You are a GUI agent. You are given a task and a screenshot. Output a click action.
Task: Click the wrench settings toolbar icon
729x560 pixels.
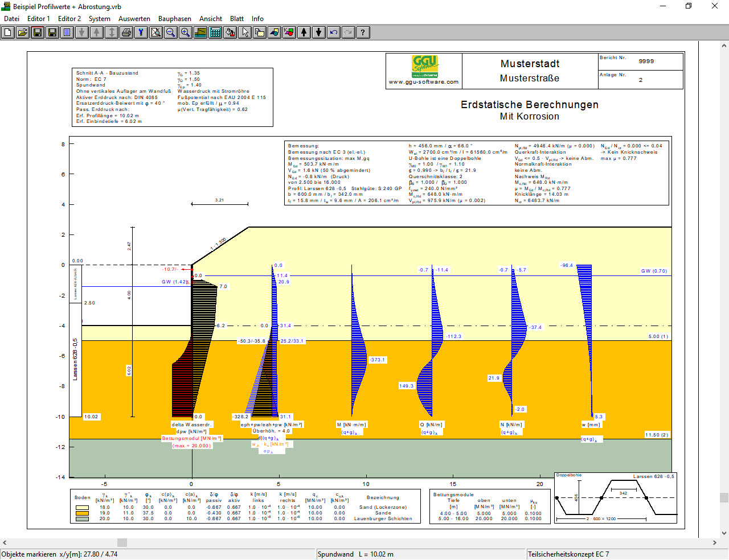tap(141, 32)
